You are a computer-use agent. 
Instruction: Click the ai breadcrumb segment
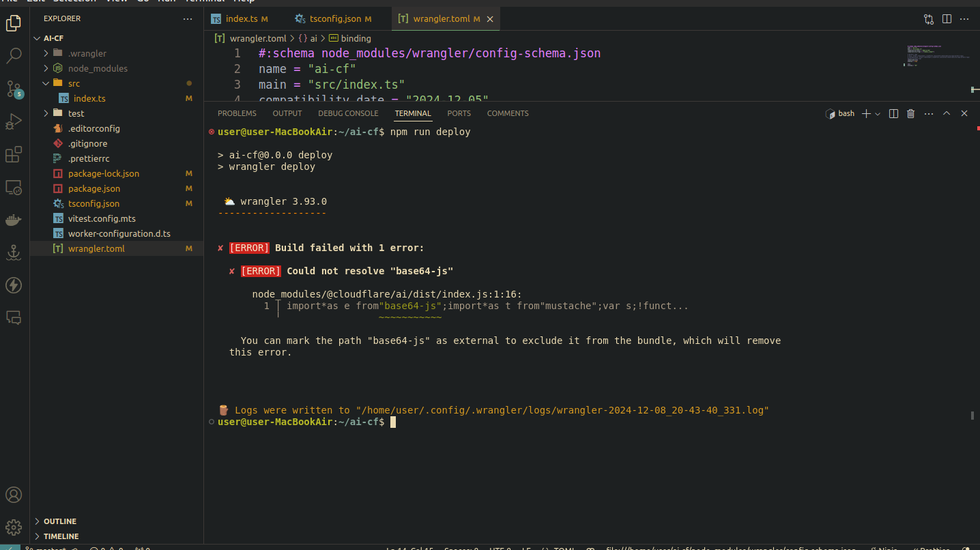click(314, 38)
